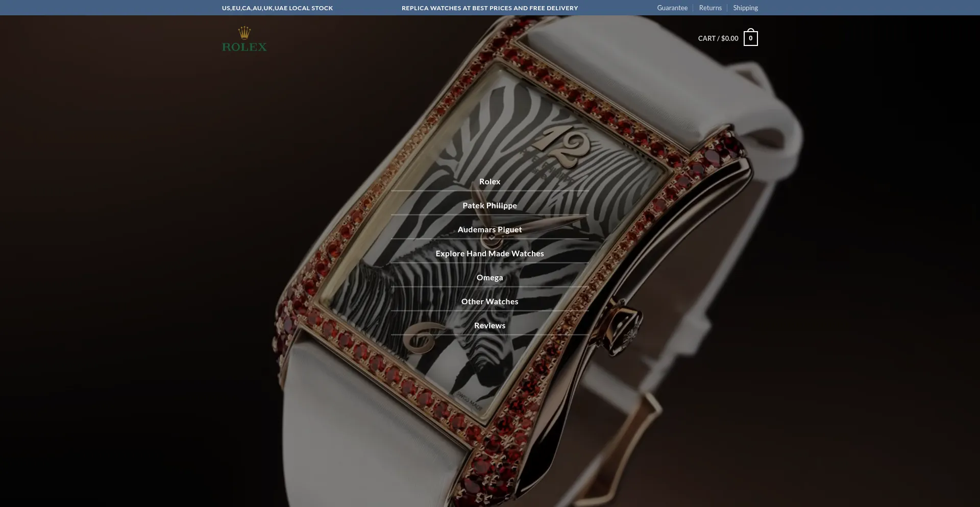Click the green ROLEX wordmark in header
Viewport: 980px width, 507px height.
pyautogui.click(x=244, y=47)
